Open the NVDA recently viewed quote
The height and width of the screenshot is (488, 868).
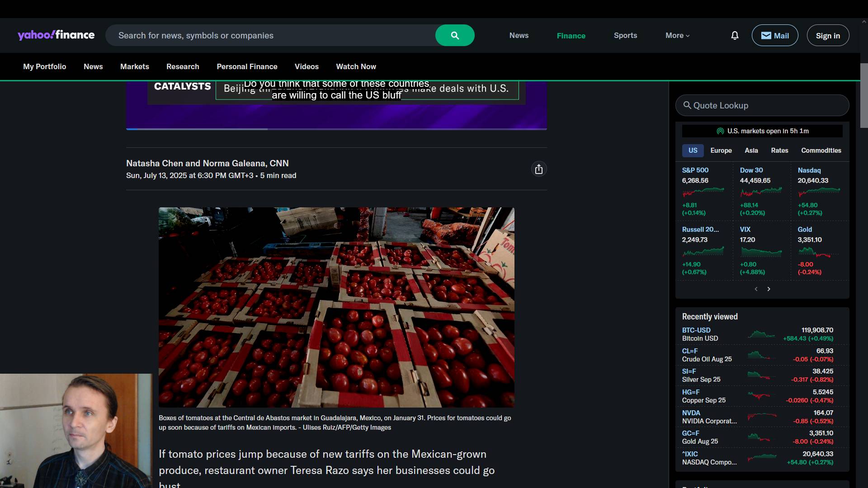(x=691, y=413)
